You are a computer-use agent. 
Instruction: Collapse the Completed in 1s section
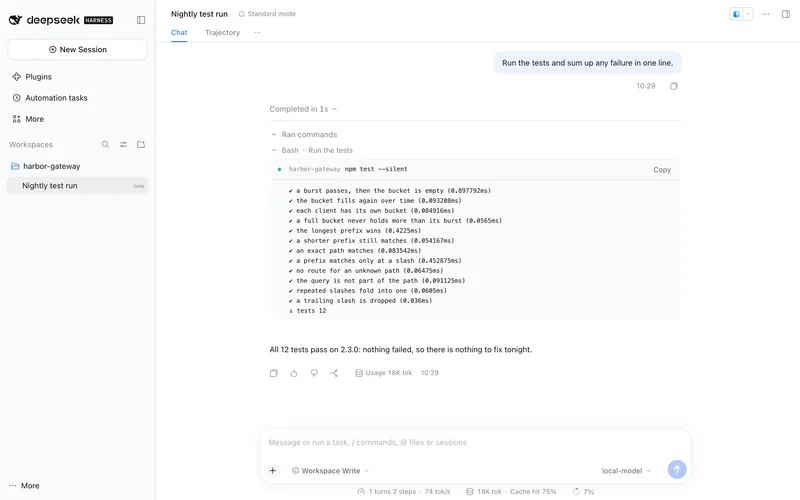click(x=303, y=109)
